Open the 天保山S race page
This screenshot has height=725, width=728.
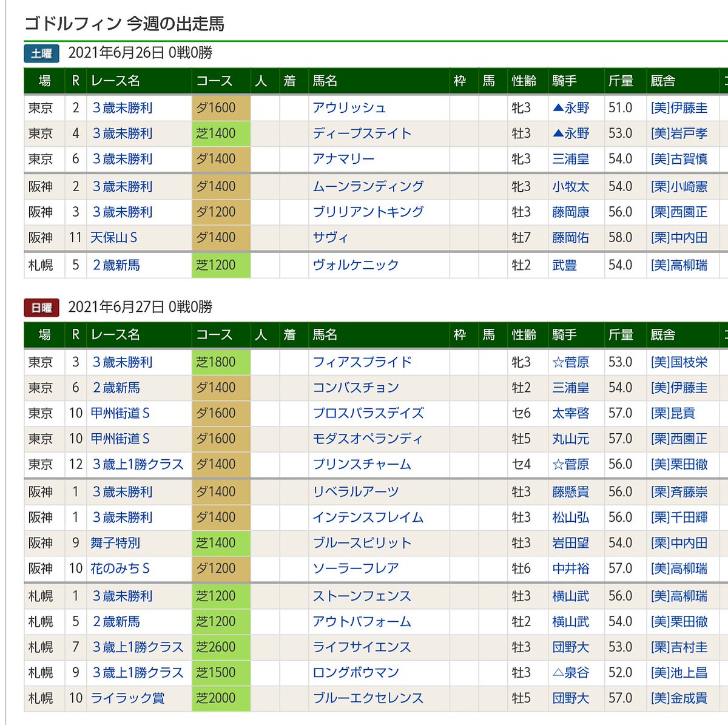coord(115,238)
